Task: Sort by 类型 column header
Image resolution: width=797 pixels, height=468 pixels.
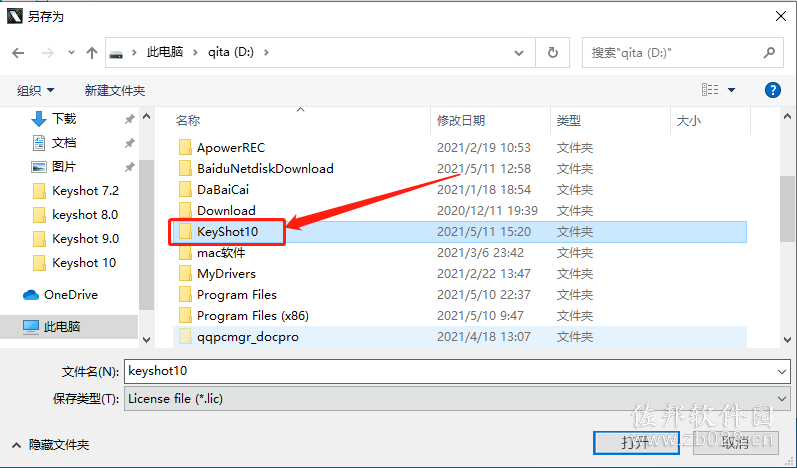Action: 568,121
